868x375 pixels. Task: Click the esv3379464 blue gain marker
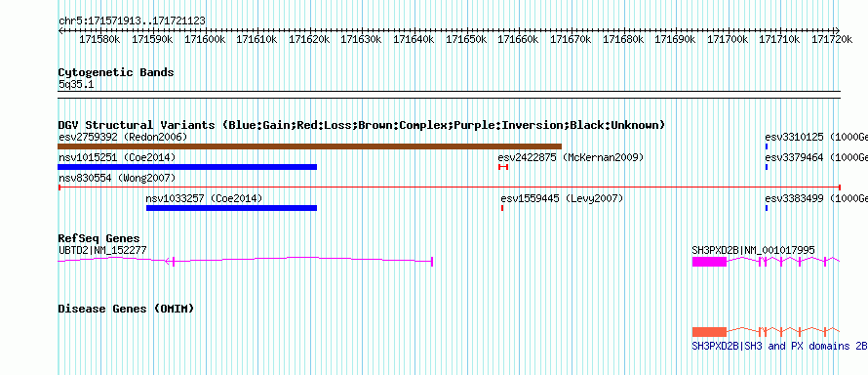[x=767, y=167]
